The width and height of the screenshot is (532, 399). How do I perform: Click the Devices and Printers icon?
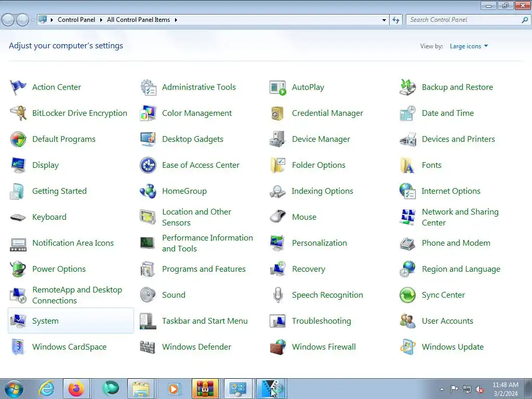(x=407, y=139)
